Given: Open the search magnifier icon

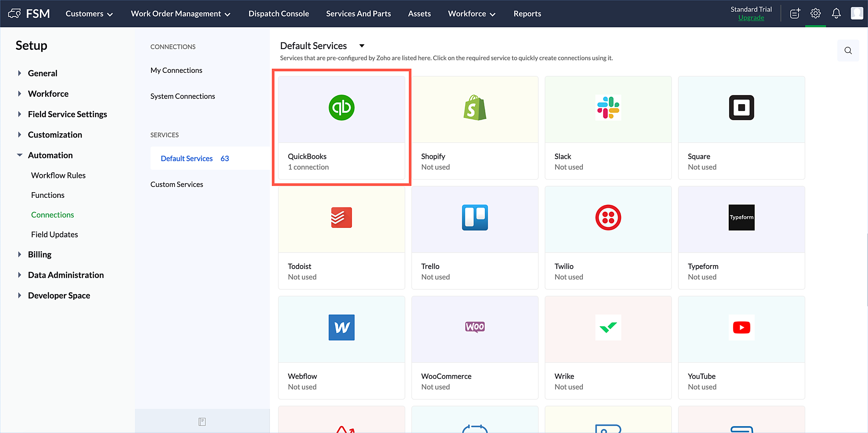Looking at the screenshot, I should 848,51.
